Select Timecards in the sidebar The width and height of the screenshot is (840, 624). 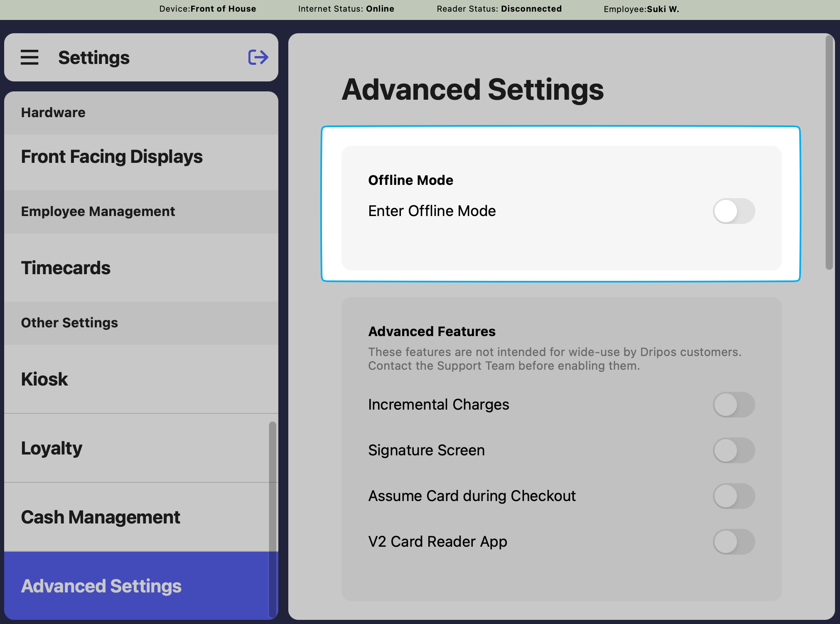(x=66, y=268)
